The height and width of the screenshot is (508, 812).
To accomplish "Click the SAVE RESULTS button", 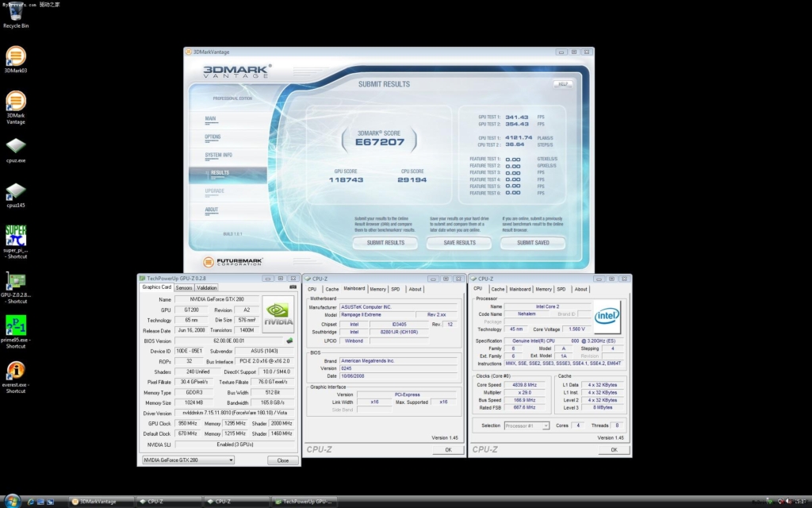I will (459, 243).
